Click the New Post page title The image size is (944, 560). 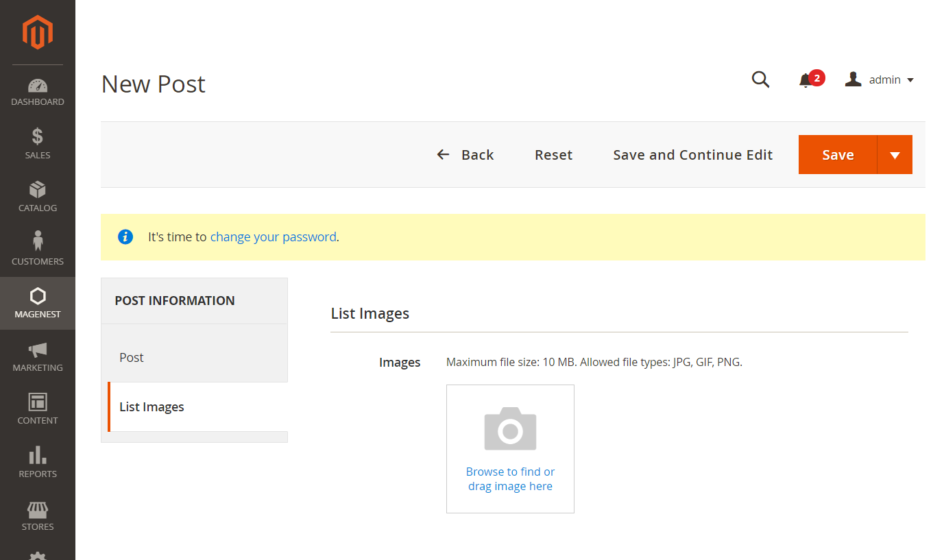pos(154,84)
